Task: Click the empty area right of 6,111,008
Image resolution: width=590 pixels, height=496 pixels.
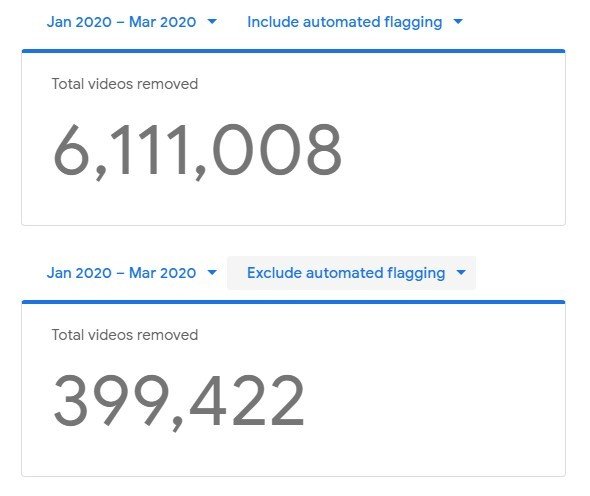Action: 452,151
